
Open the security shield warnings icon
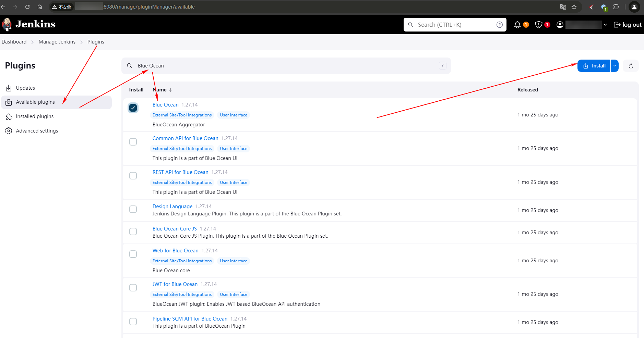pos(538,25)
